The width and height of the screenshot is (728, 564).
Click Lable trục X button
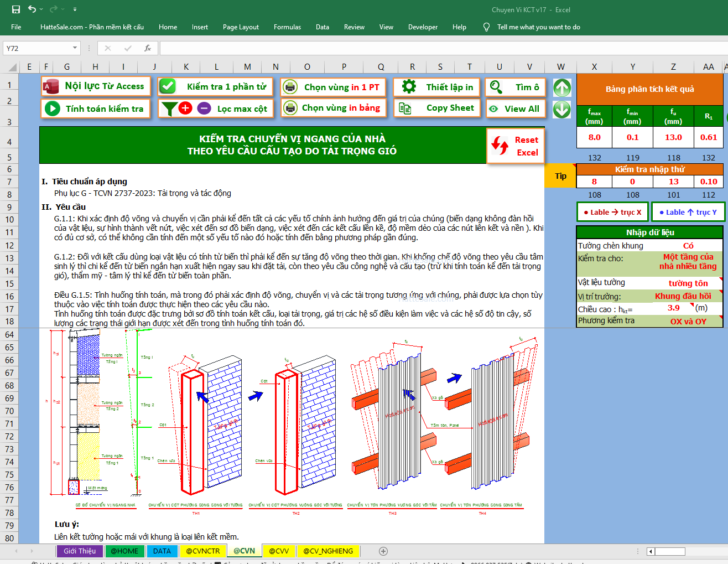click(613, 212)
